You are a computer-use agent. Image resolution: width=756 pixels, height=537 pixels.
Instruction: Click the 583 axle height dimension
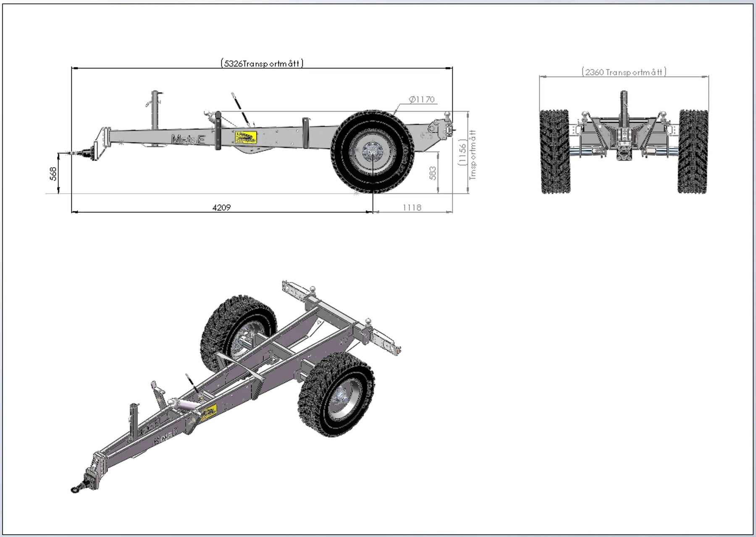433,173
